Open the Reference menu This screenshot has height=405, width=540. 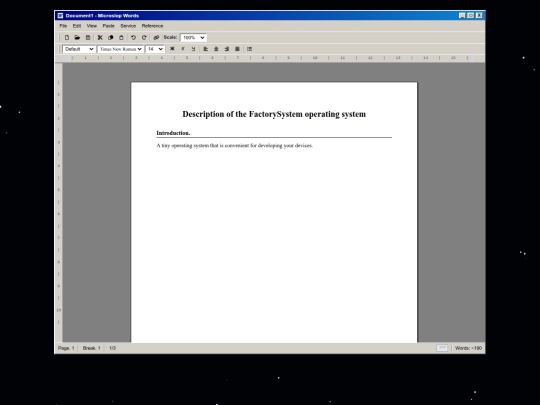click(153, 26)
